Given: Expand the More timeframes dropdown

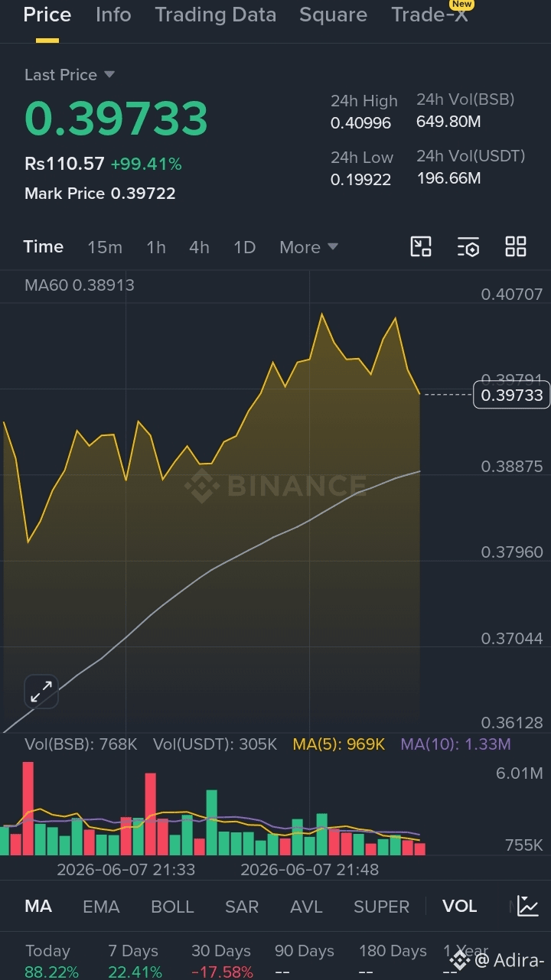Looking at the screenshot, I should [308, 247].
